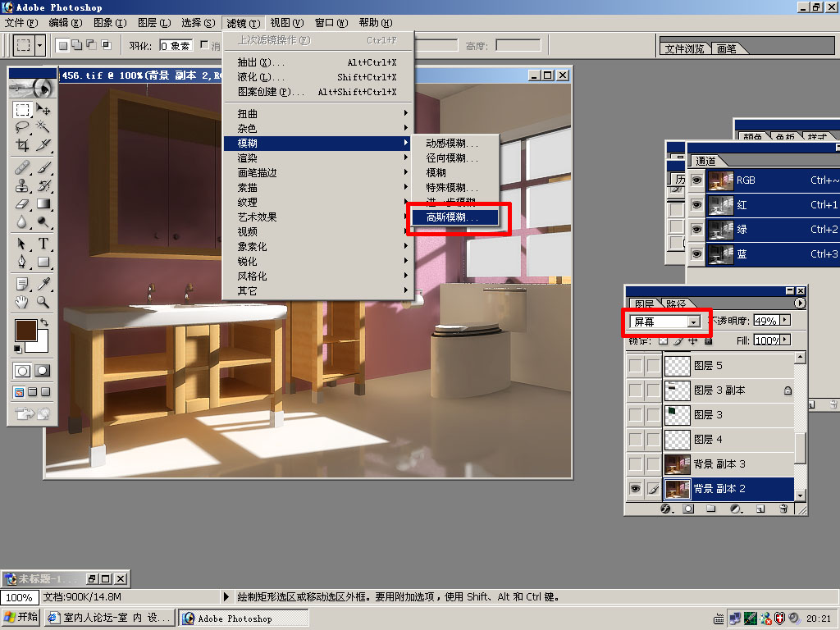Select the Zoom tool
Image resolution: width=840 pixels, height=630 pixels.
[43, 302]
